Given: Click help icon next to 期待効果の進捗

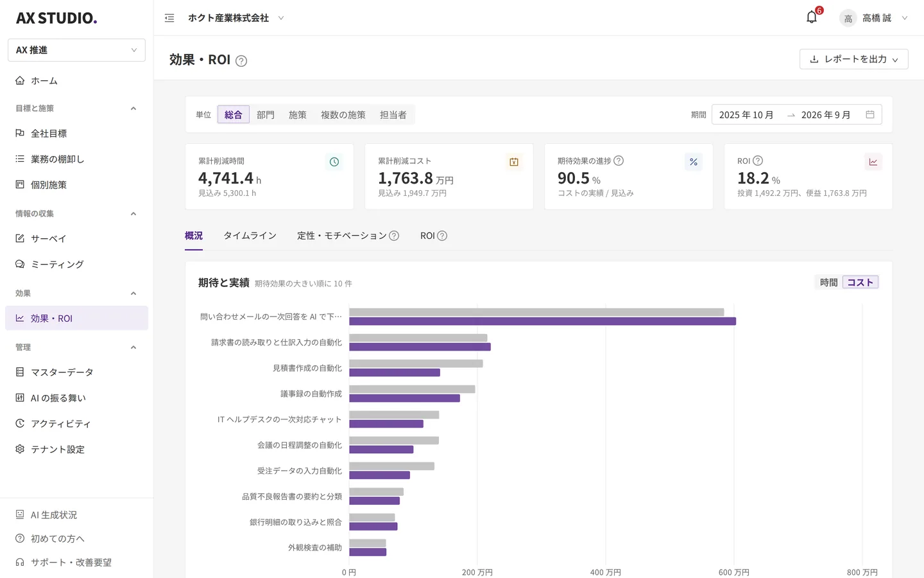Looking at the screenshot, I should (x=619, y=161).
